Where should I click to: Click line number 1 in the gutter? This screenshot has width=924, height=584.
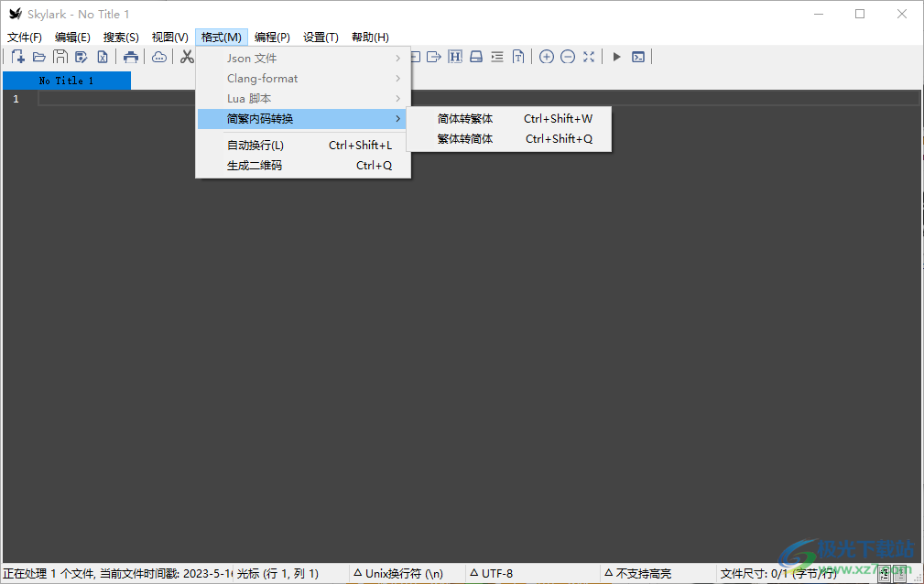[x=16, y=99]
